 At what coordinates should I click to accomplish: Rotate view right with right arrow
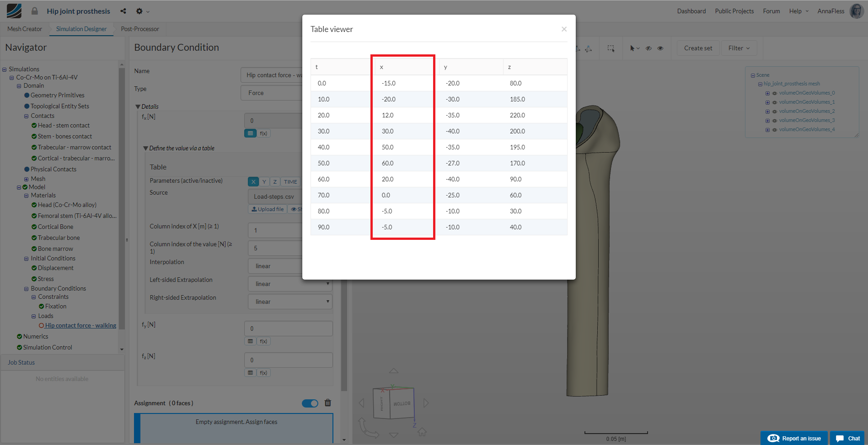[426, 403]
